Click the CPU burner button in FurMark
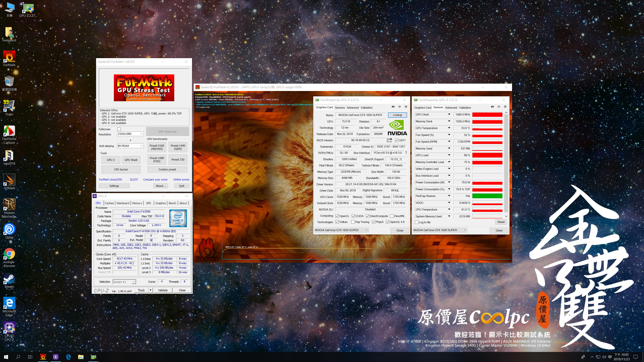The height and width of the screenshot is (362, 644). click(121, 169)
